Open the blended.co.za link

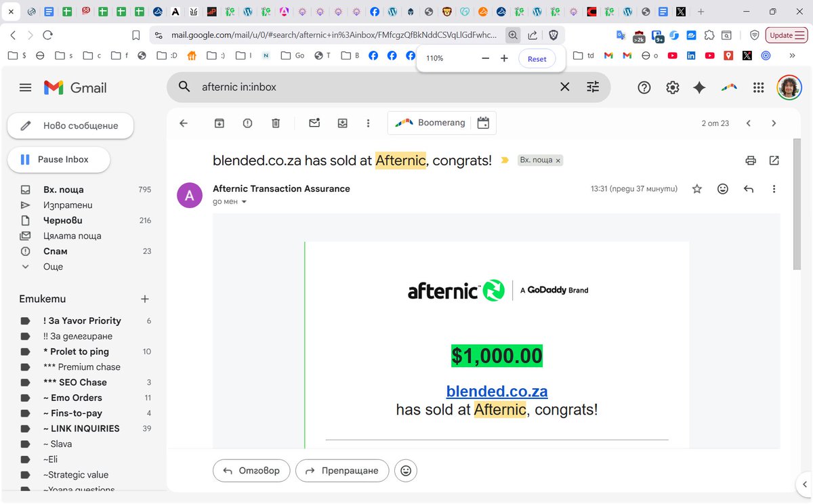[x=497, y=391]
